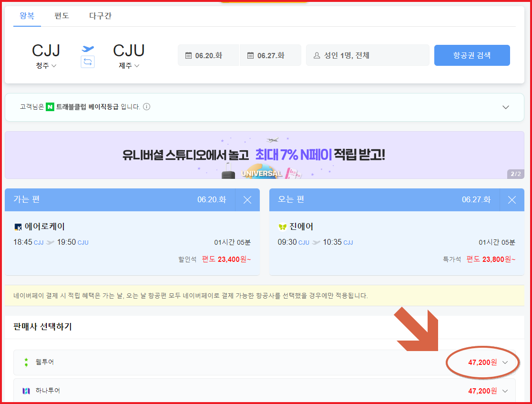Click the calendar icon beside 06.27.화
The height and width of the screenshot is (404, 532).
click(x=250, y=55)
